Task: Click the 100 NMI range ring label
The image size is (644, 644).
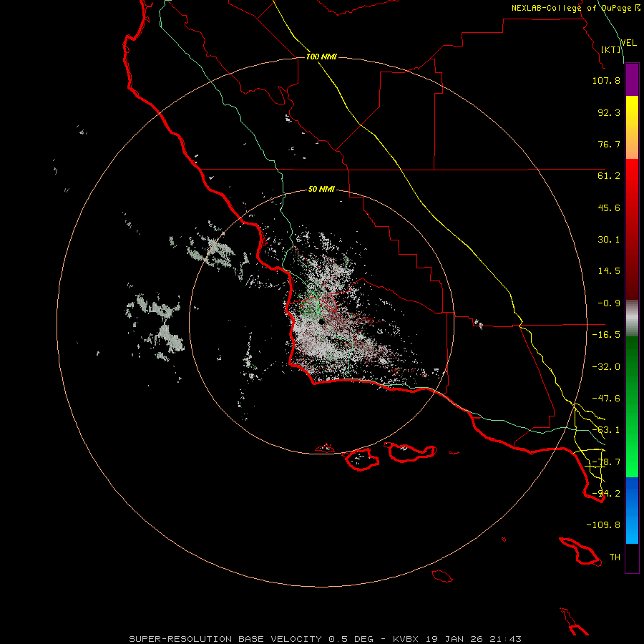Action: (321, 57)
